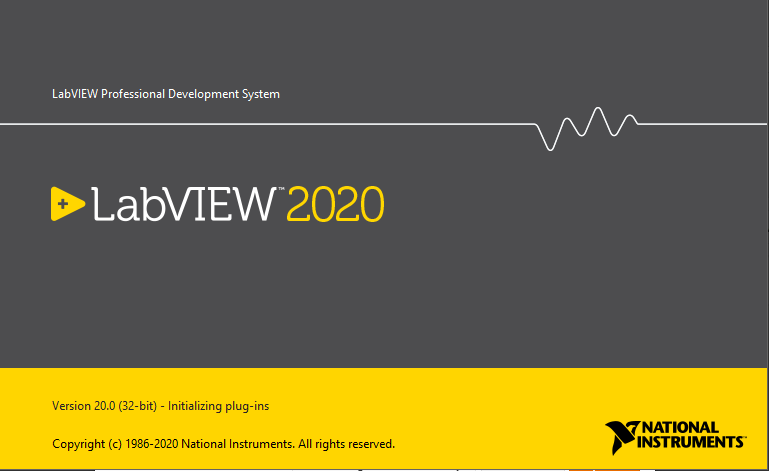Click the "Copyright (c) 1986-2020 National Instruments" line

tap(223, 444)
